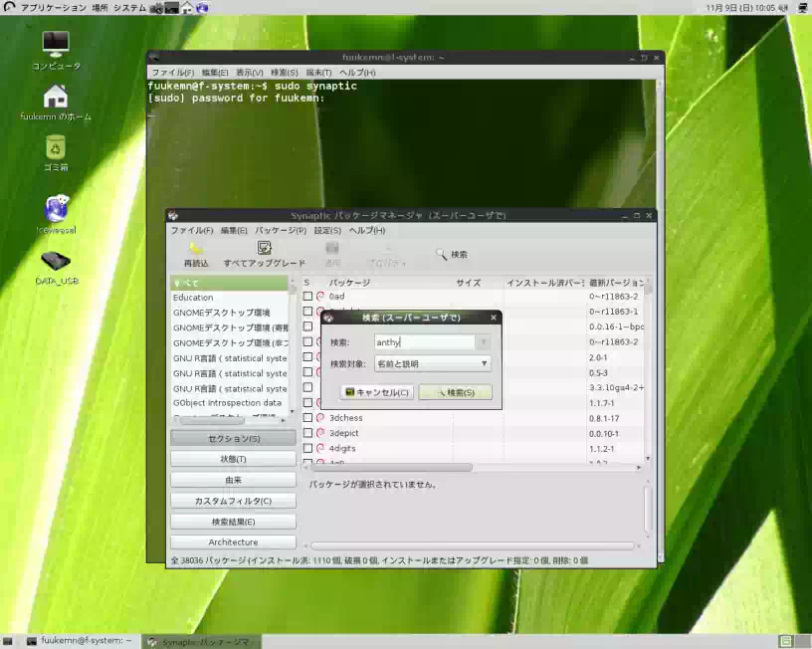Open Synaptic's パッケージ(P) menu
The image size is (812, 649).
point(281,231)
